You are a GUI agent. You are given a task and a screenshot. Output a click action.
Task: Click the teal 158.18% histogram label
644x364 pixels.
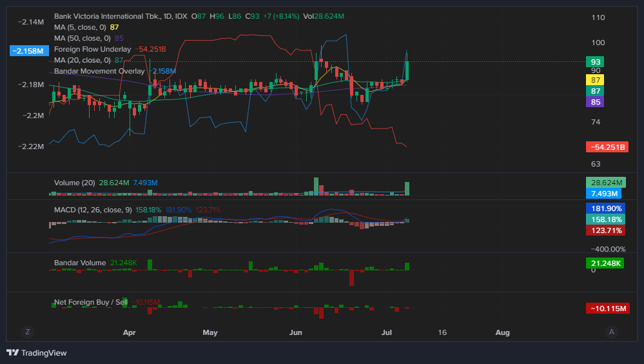point(606,219)
